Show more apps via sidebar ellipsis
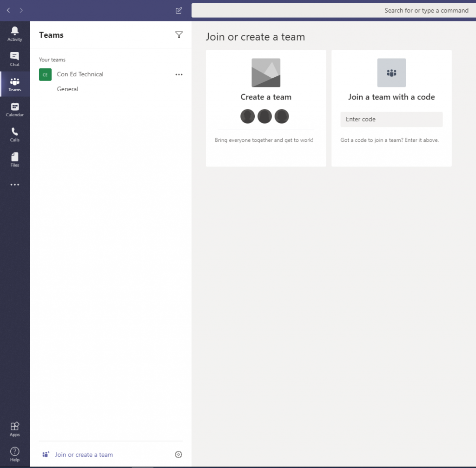Image resolution: width=476 pixels, height=468 pixels. click(x=14, y=185)
